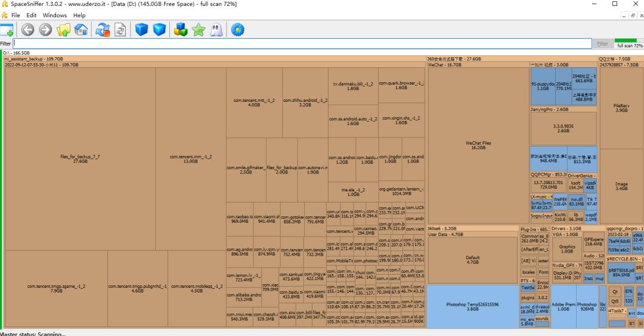The width and height of the screenshot is (644, 336).
Task: Click the Less detail blue cube
Action: click(x=141, y=30)
